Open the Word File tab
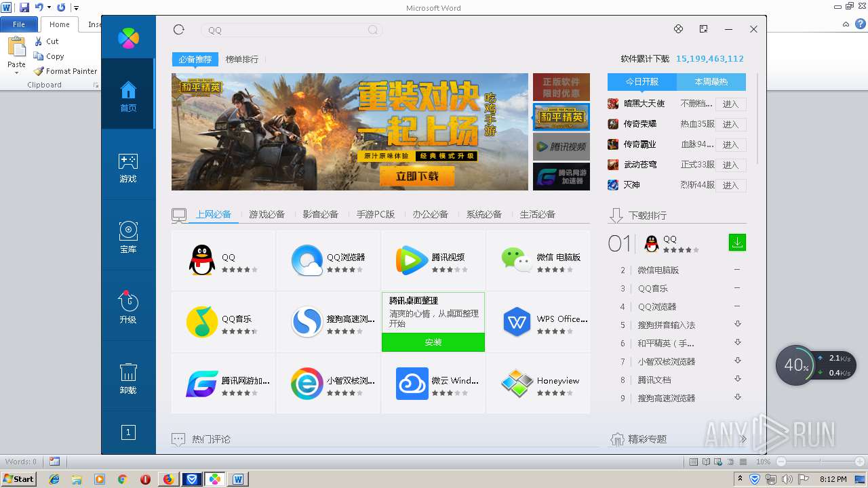This screenshot has width=868, height=488. (19, 24)
